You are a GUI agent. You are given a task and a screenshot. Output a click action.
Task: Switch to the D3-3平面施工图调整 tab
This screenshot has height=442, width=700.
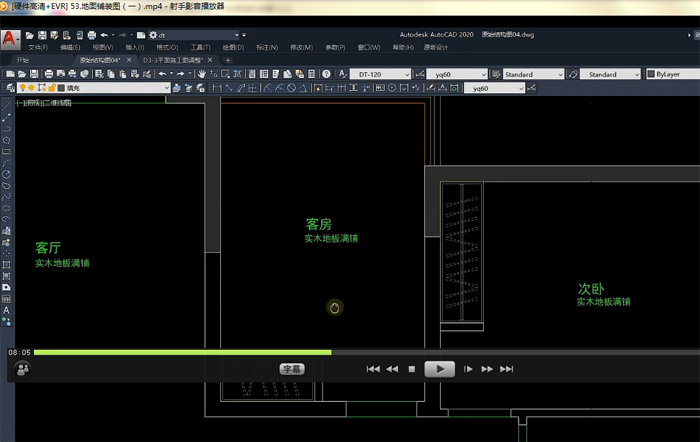[170, 60]
